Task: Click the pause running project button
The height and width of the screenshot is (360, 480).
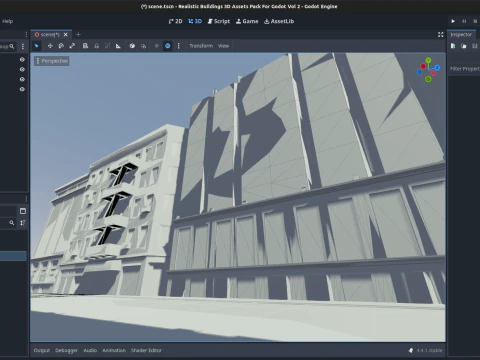Action: coord(464,21)
